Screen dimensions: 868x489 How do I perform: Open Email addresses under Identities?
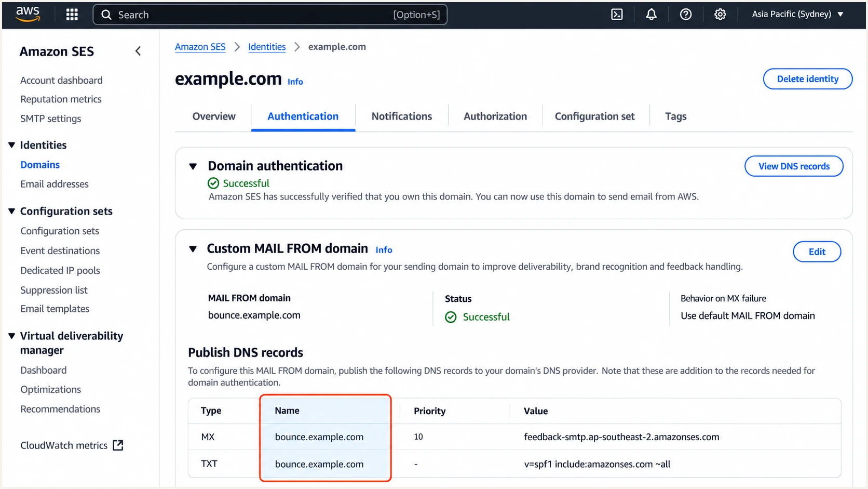point(55,184)
